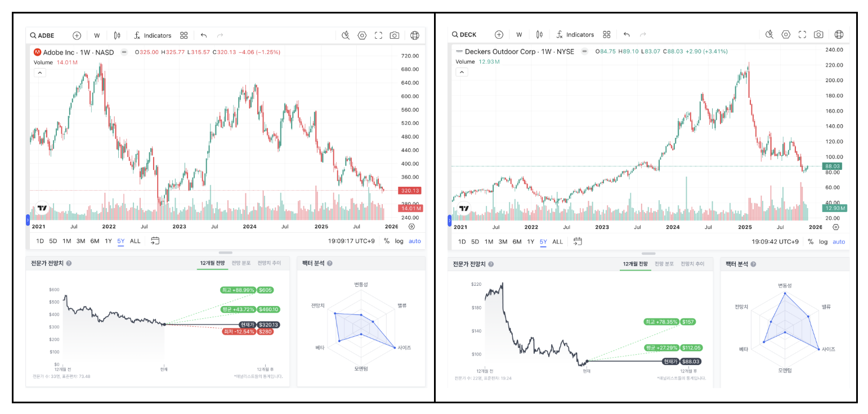Click undo arrow in the ADBE chart toolbar
The width and height of the screenshot is (868, 414).
coord(204,35)
